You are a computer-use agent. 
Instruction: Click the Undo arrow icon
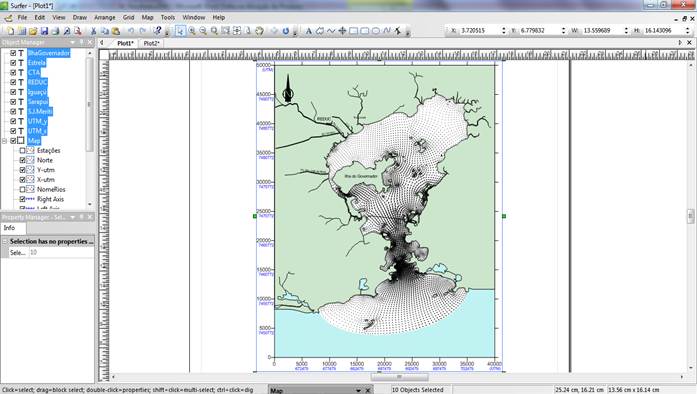point(131,31)
